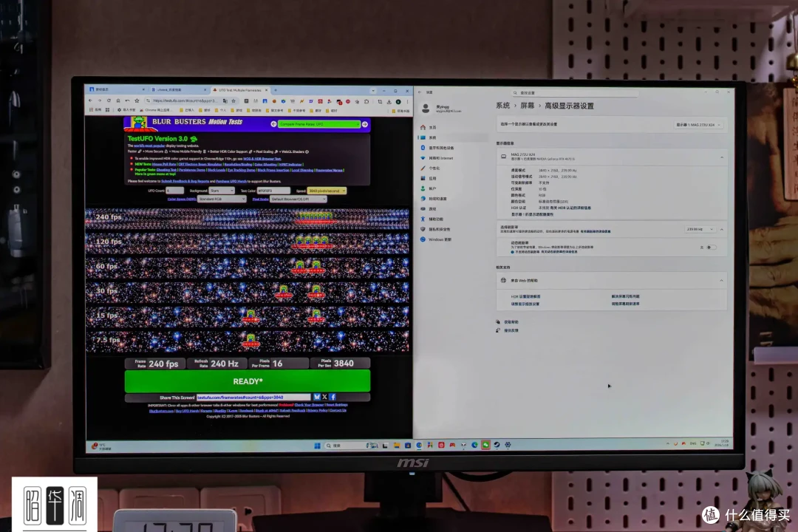The width and height of the screenshot is (798, 532).
Task: Share the test on Facebook icon
Action: coord(332,397)
